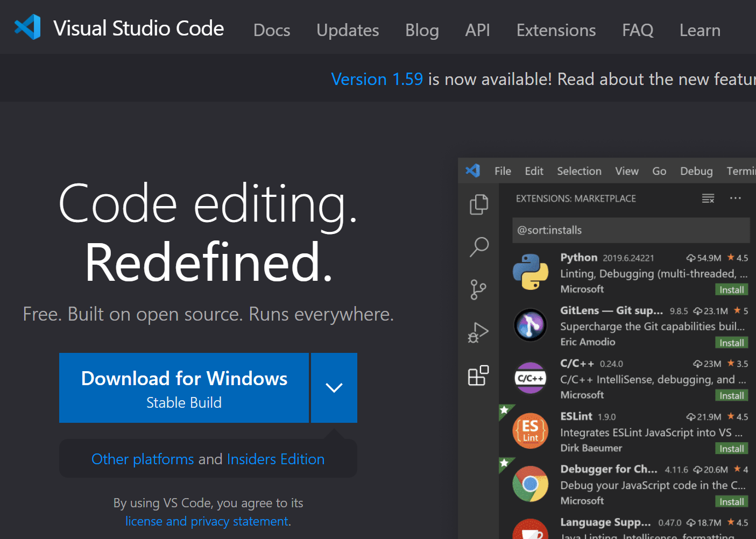Image resolution: width=756 pixels, height=539 pixels.
Task: Open the Other platforms link
Action: pos(143,459)
